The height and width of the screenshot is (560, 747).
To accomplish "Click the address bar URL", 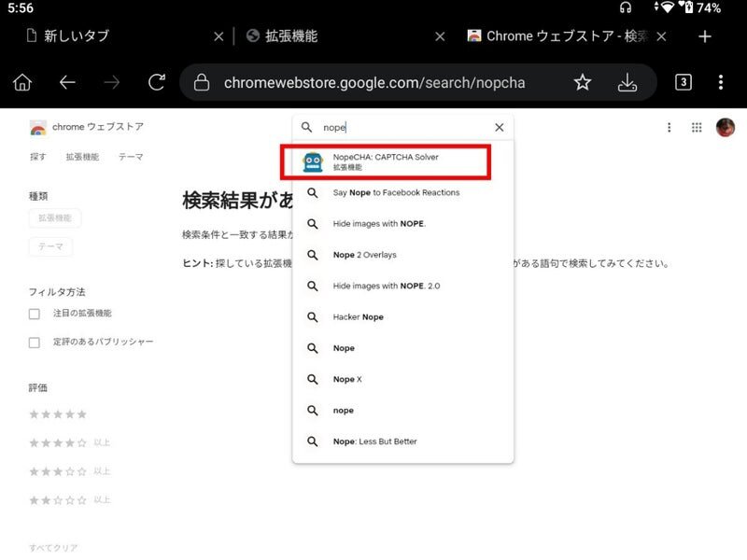I will coord(374,83).
